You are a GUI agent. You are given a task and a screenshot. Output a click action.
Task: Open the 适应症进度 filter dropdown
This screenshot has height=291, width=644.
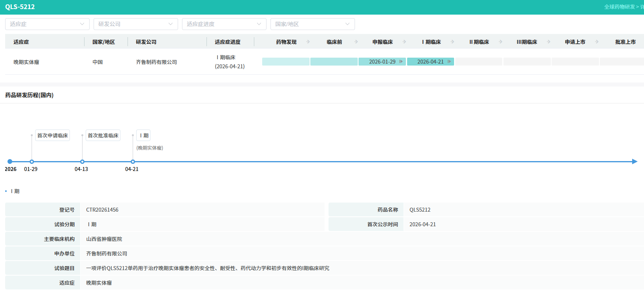pos(224,24)
